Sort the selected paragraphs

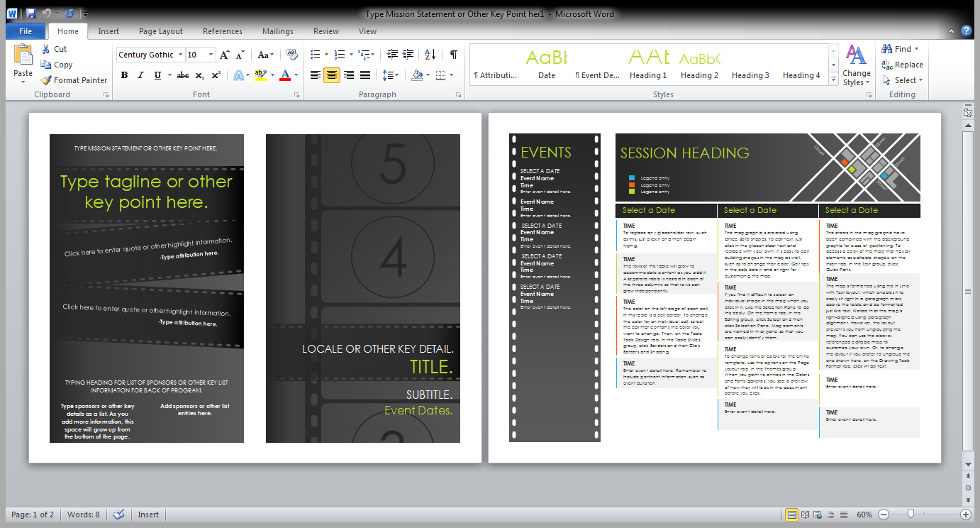coord(430,54)
